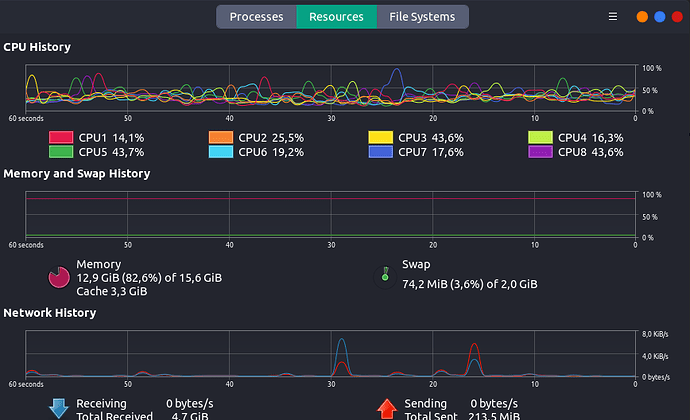Pick the CPU3 yellow color swatch
The image size is (690, 420).
[381, 138]
